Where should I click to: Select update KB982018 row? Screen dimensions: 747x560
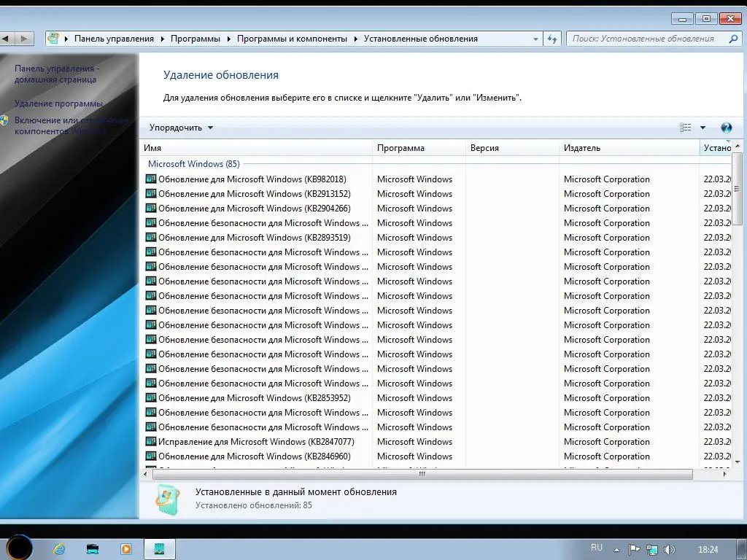click(436, 179)
